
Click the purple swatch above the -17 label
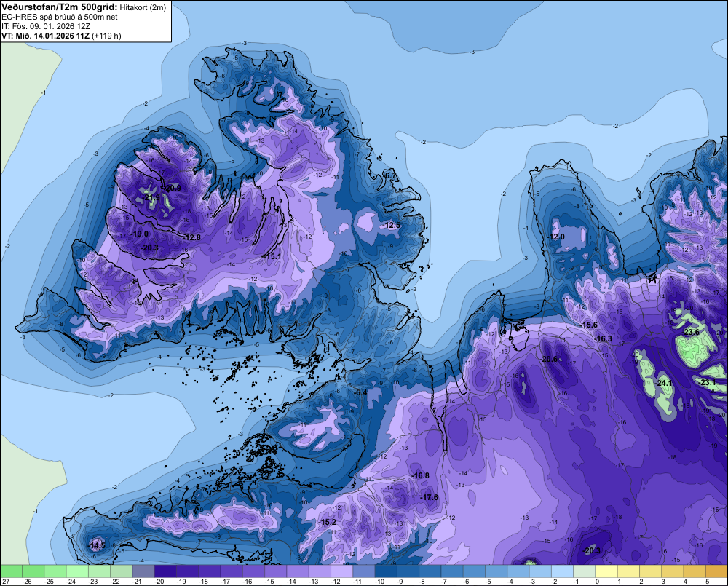[x=232, y=571]
